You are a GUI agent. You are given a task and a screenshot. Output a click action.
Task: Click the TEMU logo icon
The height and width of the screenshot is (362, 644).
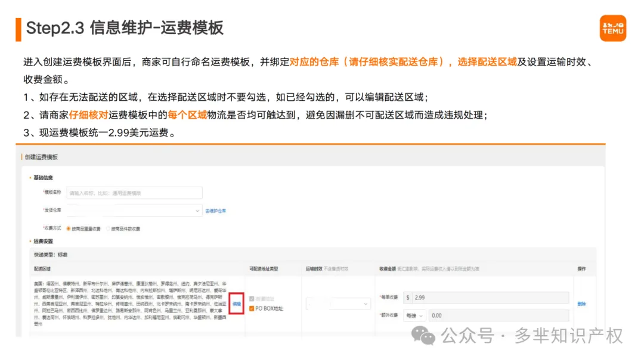click(612, 29)
